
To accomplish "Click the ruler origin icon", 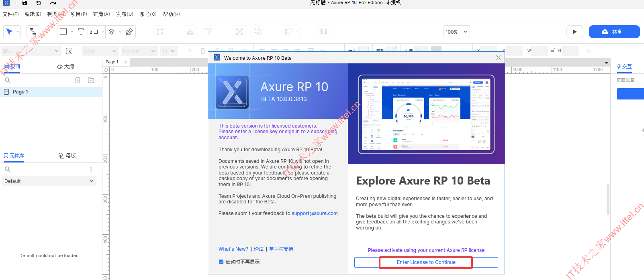I will (106, 70).
